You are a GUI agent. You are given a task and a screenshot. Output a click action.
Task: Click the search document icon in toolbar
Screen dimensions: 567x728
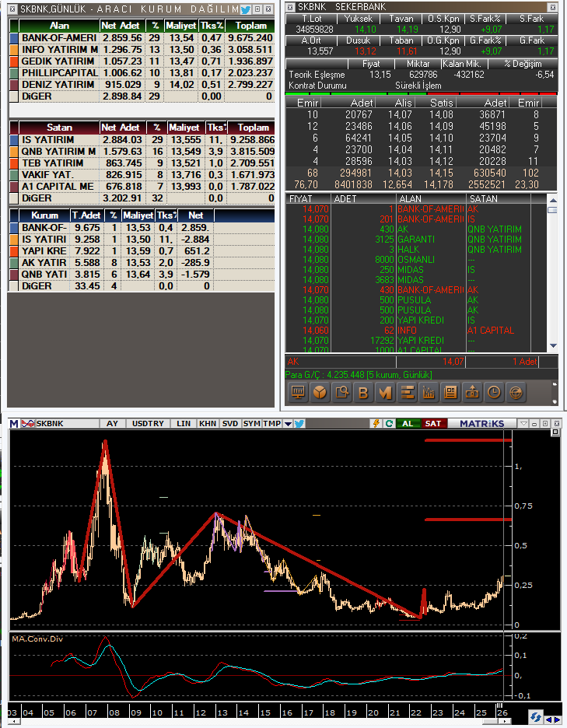click(x=341, y=393)
